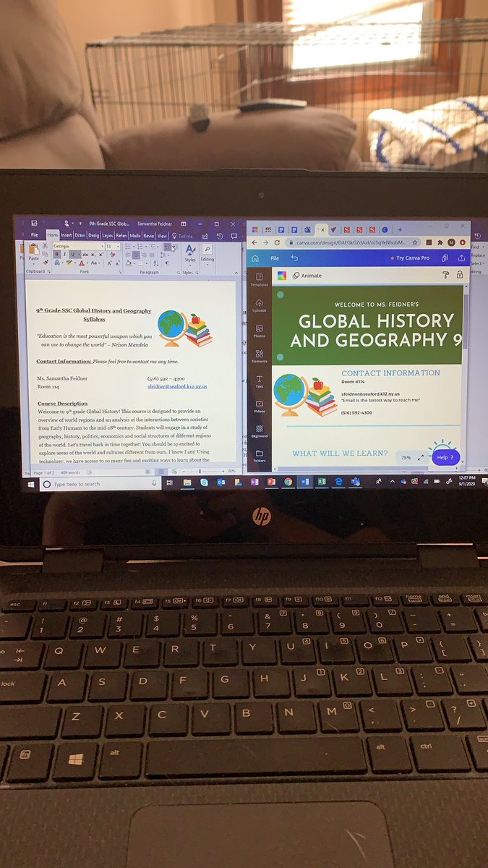Click Canva share upload icon
Screen dimensions: 488x868
pos(461,258)
